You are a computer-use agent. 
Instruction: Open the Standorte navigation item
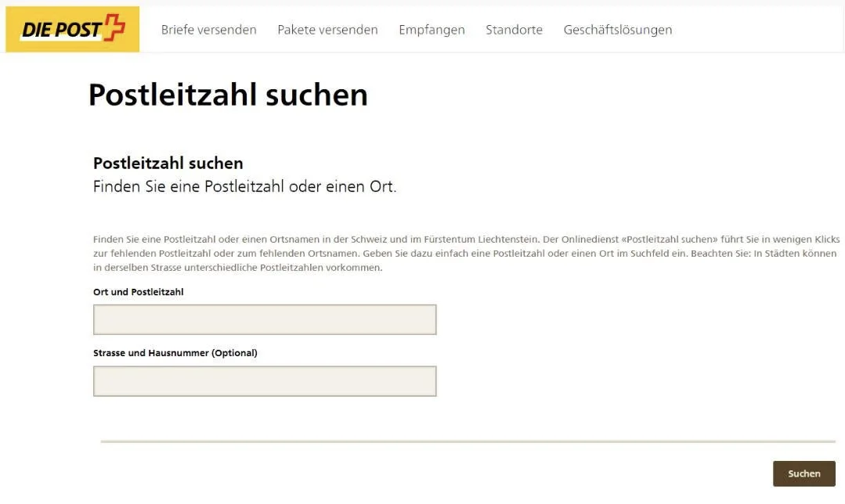click(514, 30)
